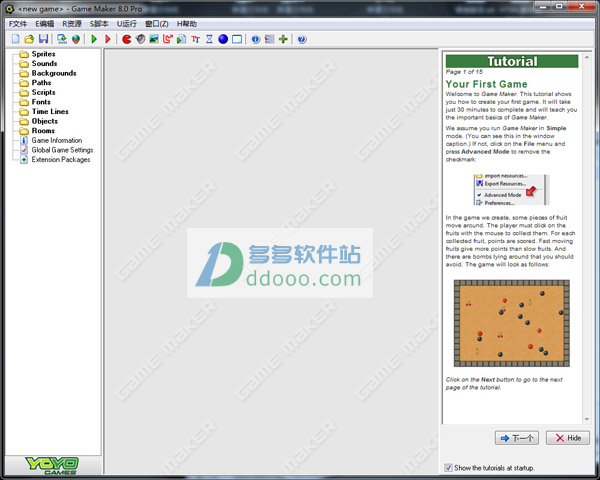Create a path resource
Screen dimensions: 600x480
(168, 39)
